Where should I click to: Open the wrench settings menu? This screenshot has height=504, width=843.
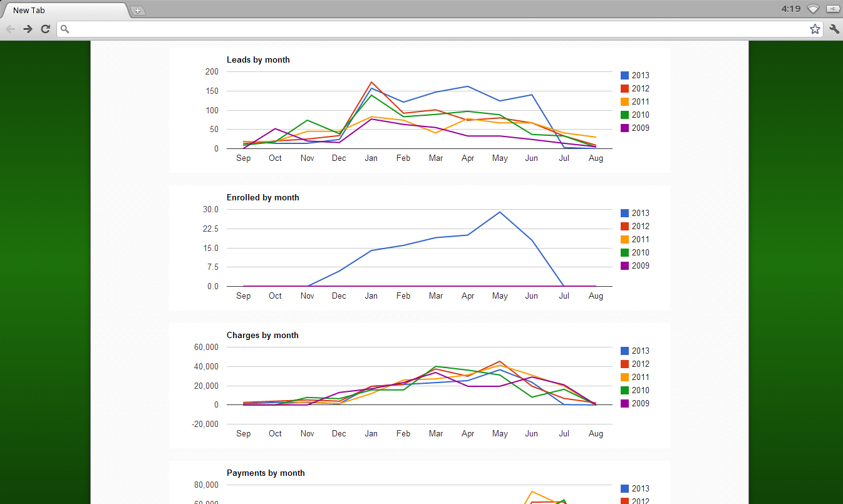click(x=834, y=29)
